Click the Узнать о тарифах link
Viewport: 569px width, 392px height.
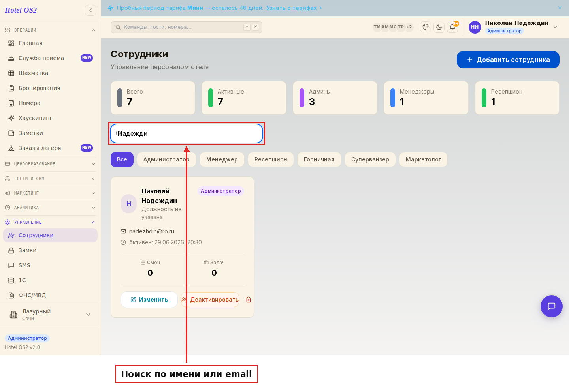291,8
